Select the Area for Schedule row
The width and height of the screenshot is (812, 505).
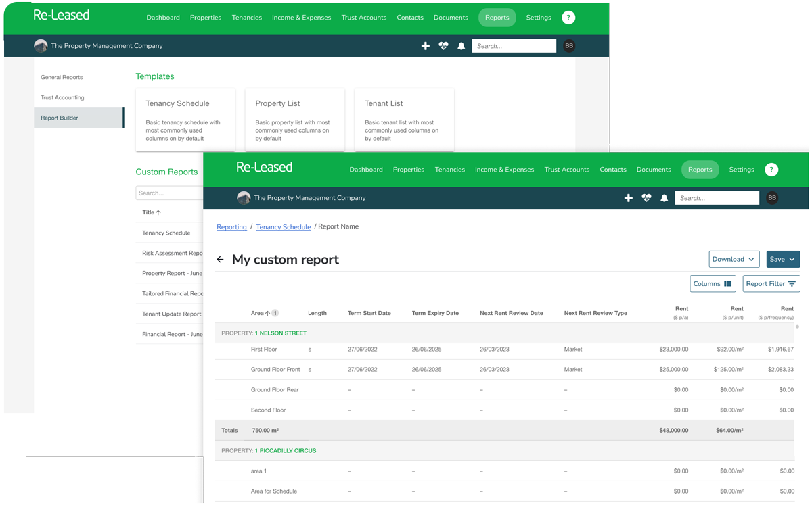click(x=504, y=491)
